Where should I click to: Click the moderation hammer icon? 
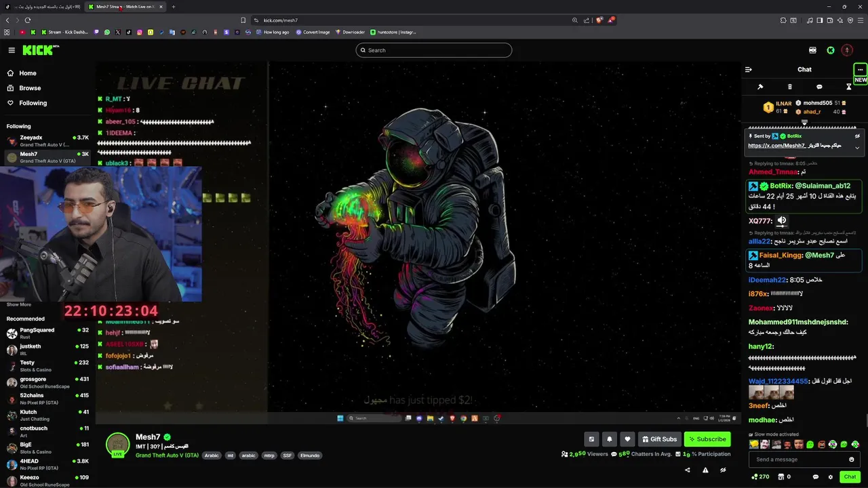point(760,87)
